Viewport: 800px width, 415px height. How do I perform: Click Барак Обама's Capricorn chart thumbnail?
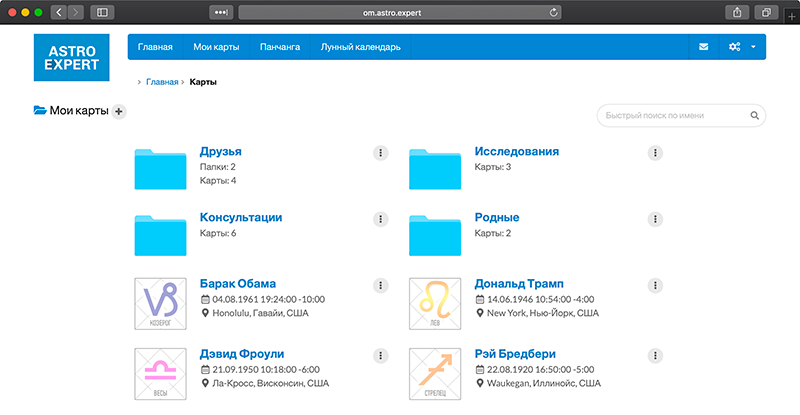click(161, 301)
